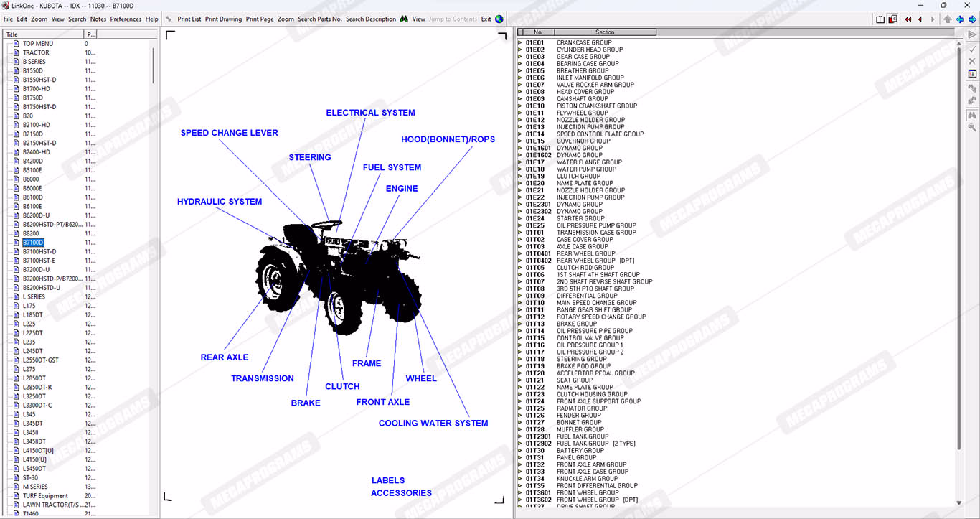Click the Search Parts No. button

(x=319, y=19)
